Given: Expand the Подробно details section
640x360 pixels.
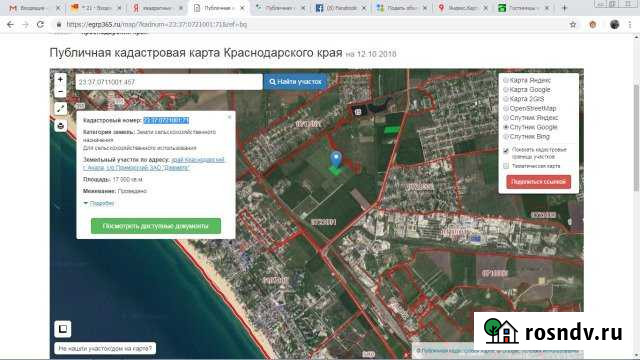Looking at the screenshot, I should 99,203.
